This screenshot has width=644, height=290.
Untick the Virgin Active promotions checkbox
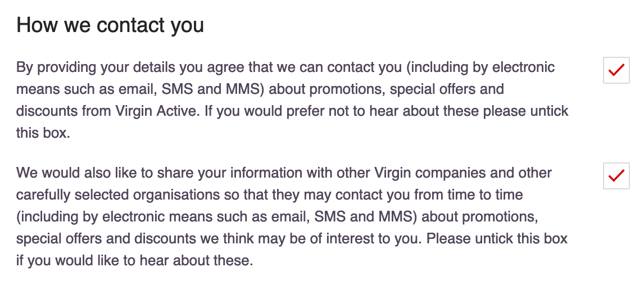[x=616, y=70]
